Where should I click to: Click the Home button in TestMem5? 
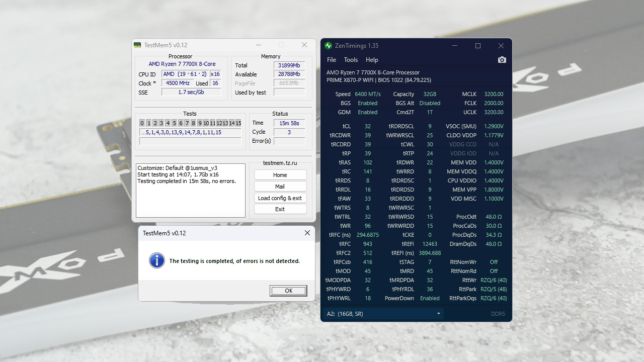(x=280, y=175)
